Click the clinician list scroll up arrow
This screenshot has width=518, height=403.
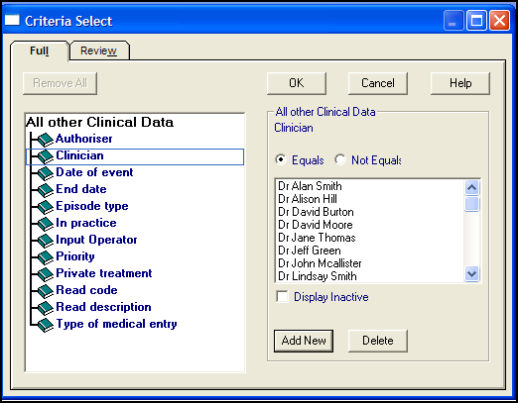(472, 188)
